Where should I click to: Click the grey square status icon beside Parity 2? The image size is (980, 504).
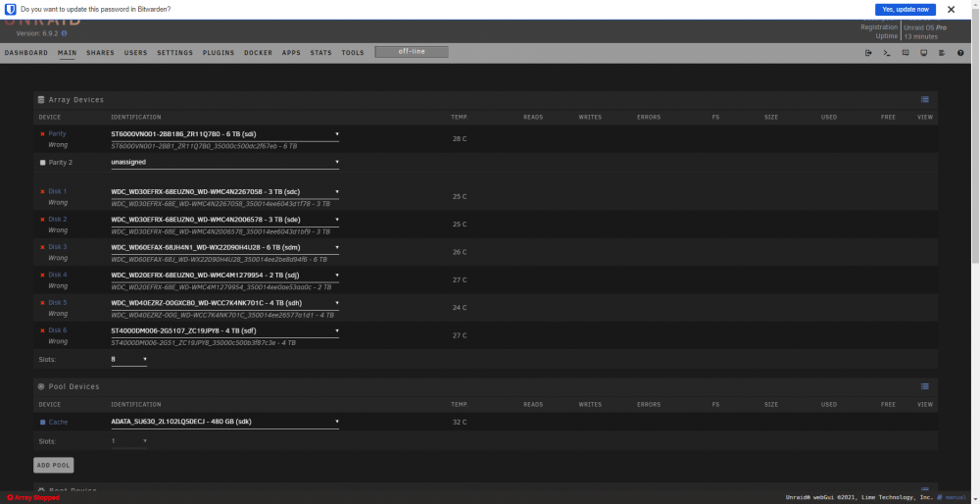click(42, 163)
